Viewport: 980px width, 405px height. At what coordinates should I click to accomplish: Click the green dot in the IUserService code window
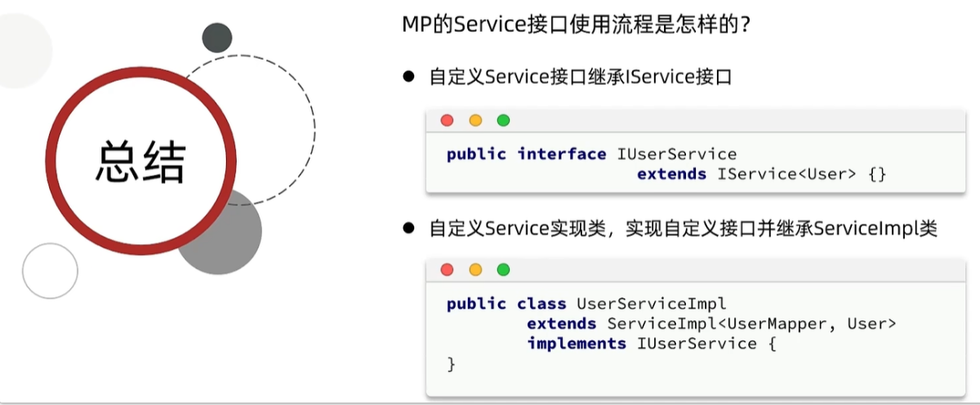click(x=503, y=121)
